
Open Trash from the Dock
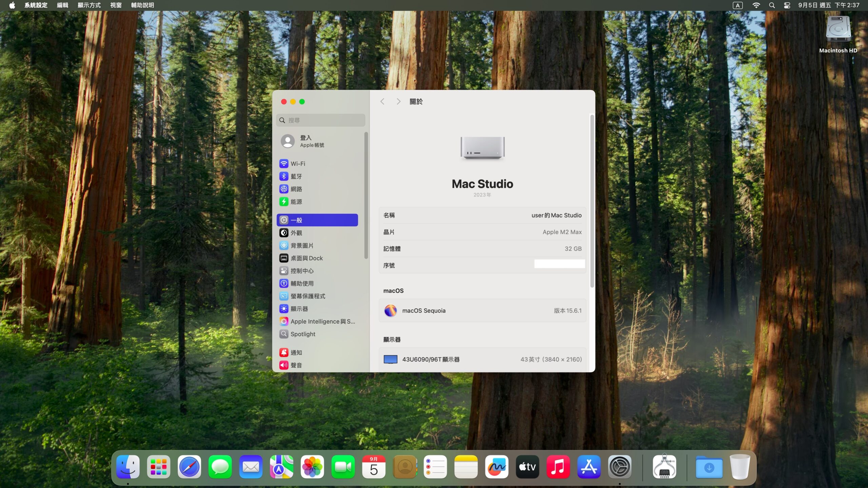pos(740,467)
